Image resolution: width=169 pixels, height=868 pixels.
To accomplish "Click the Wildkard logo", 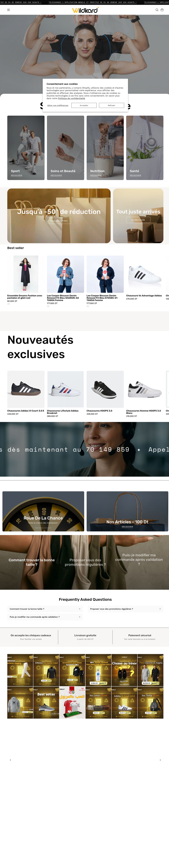I will pyautogui.click(x=85, y=10).
